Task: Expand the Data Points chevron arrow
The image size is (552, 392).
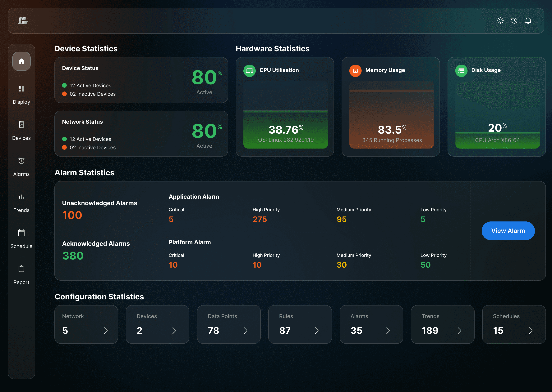Action: (245, 330)
